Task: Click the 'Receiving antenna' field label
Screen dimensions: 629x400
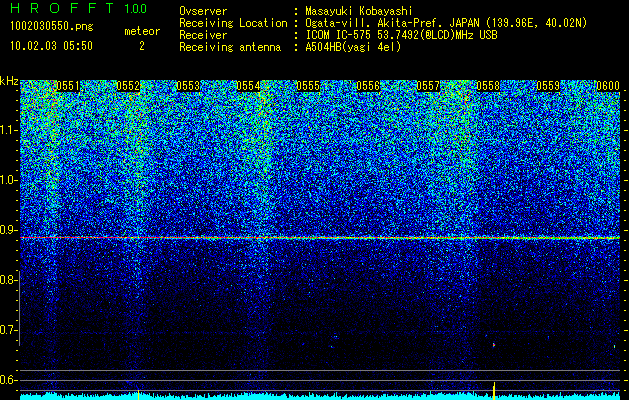Action: coord(230,47)
